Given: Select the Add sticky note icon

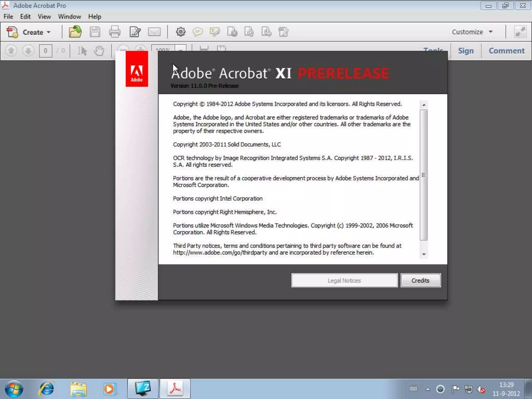Looking at the screenshot, I should (x=198, y=32).
